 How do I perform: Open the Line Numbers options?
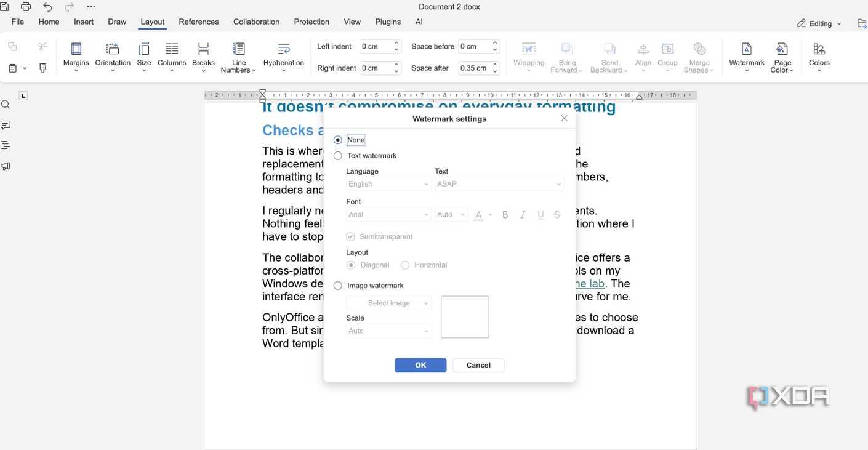[x=238, y=57]
